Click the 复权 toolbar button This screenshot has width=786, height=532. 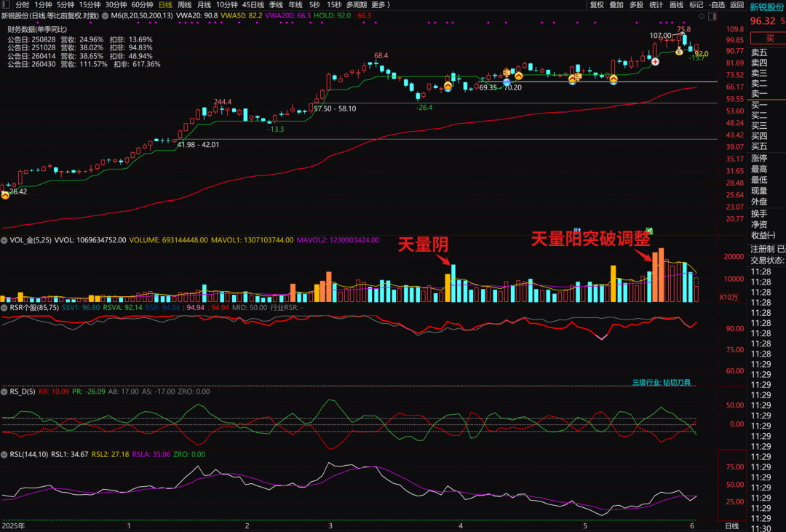[597, 5]
